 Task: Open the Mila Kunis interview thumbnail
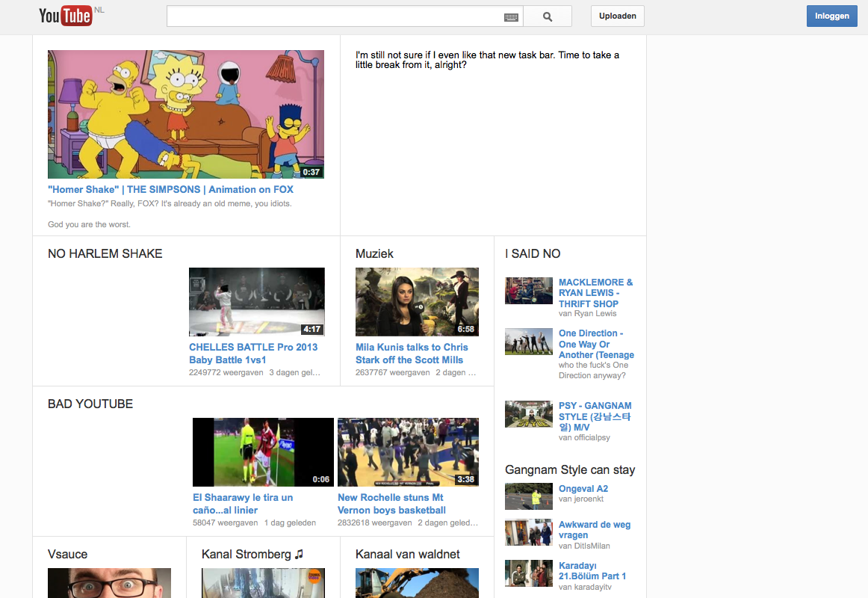pyautogui.click(x=417, y=302)
